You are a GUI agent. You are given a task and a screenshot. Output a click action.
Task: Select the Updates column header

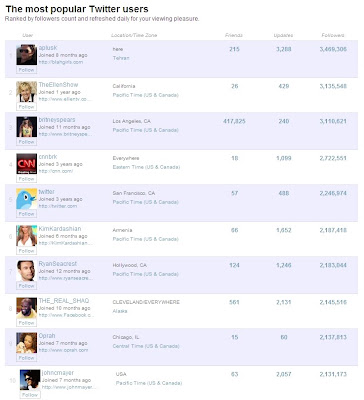pos(283,35)
